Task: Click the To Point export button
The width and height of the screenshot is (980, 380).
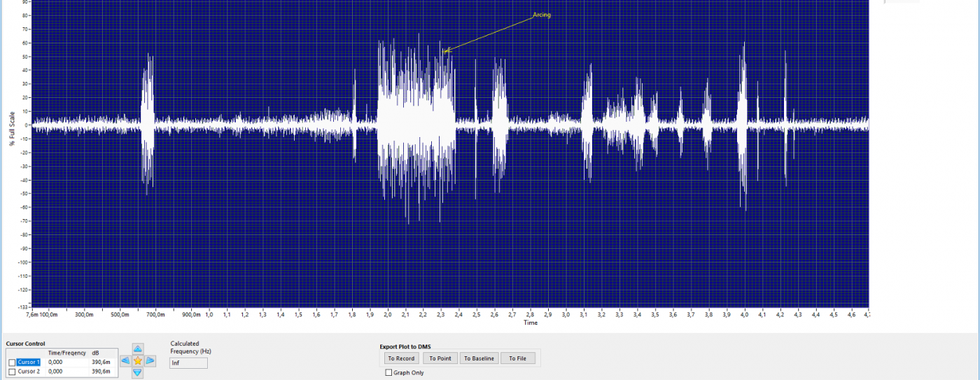Action: (440, 358)
